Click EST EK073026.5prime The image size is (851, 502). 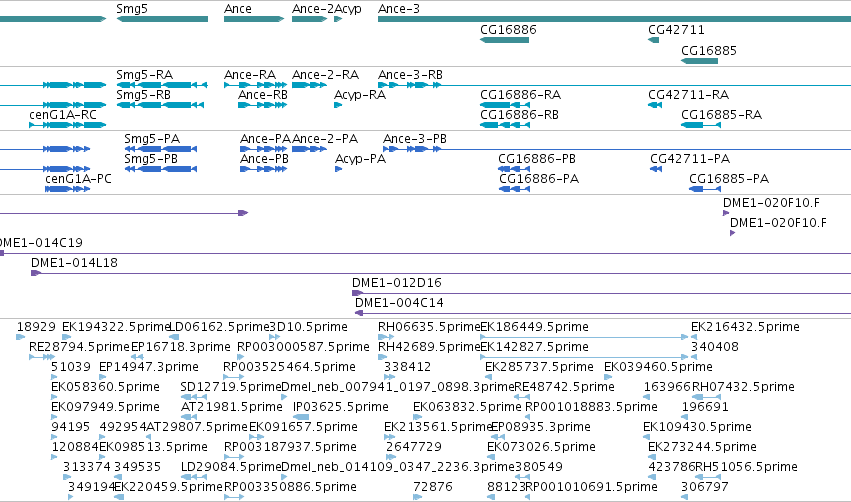(541, 447)
